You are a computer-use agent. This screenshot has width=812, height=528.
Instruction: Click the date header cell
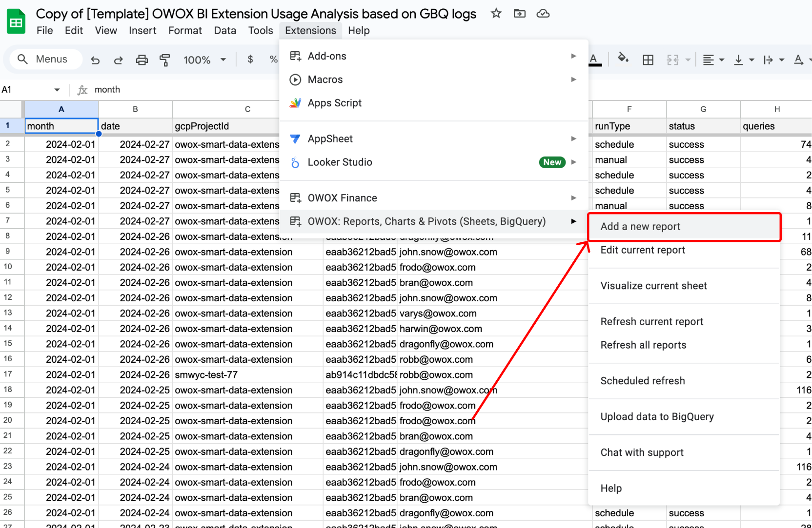point(135,126)
